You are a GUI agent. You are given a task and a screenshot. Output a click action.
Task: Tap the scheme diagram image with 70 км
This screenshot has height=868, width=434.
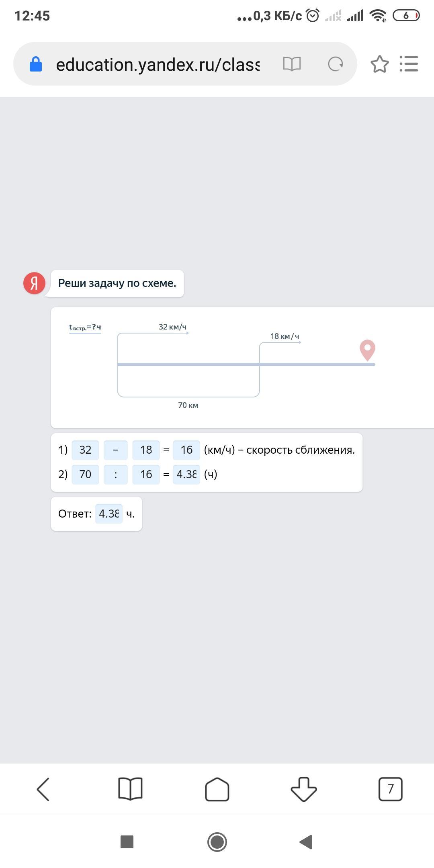click(x=243, y=368)
